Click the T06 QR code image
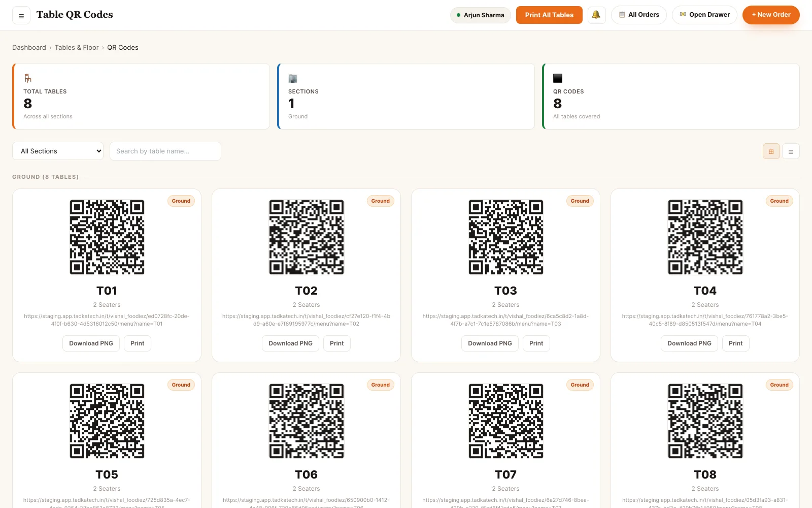 coord(307,421)
